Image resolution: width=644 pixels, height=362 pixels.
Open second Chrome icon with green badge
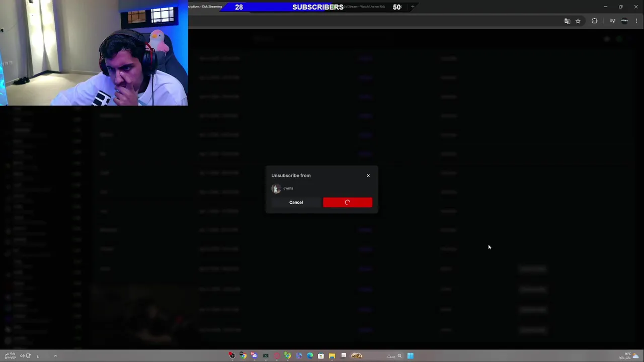pos(287,356)
